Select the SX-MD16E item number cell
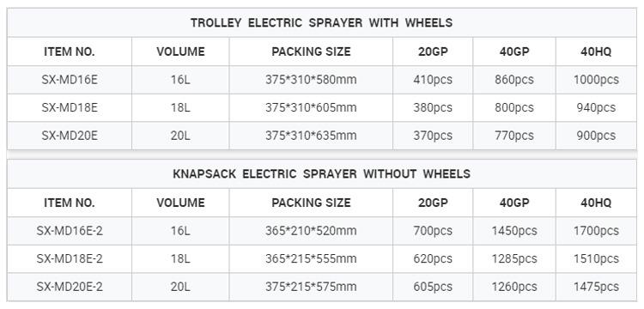This screenshot has width=644, height=309. coord(70,80)
